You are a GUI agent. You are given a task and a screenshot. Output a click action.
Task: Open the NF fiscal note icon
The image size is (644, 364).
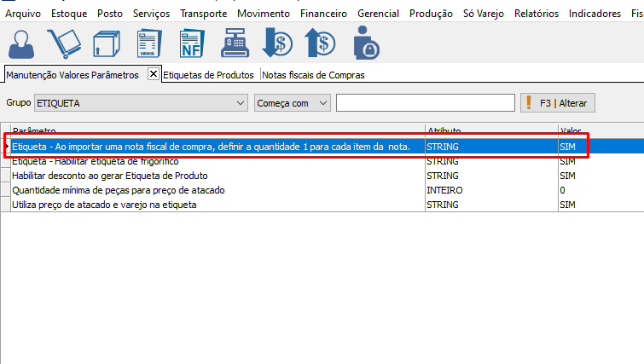[191, 43]
